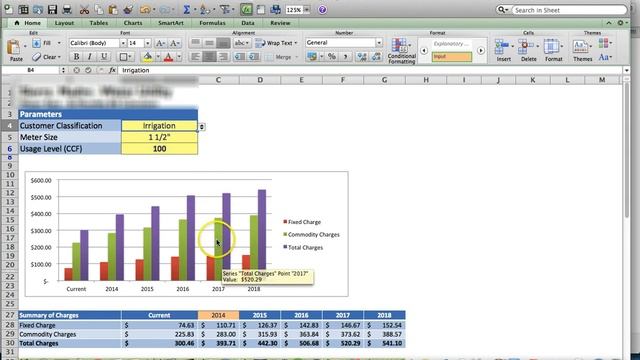Image resolution: width=640 pixels, height=360 pixels.
Task: Click the Delete cells button
Action: [x=529, y=51]
